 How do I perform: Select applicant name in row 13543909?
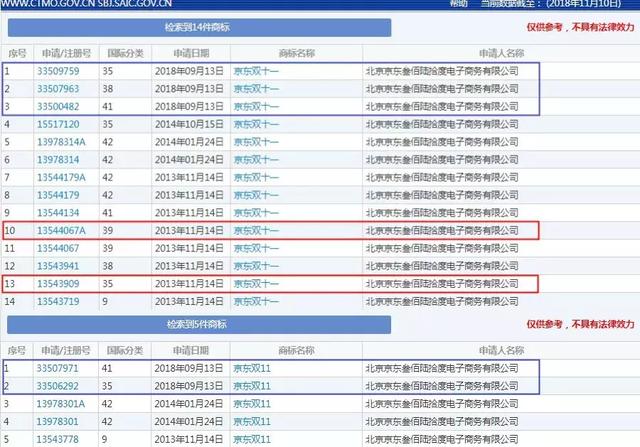point(442,284)
